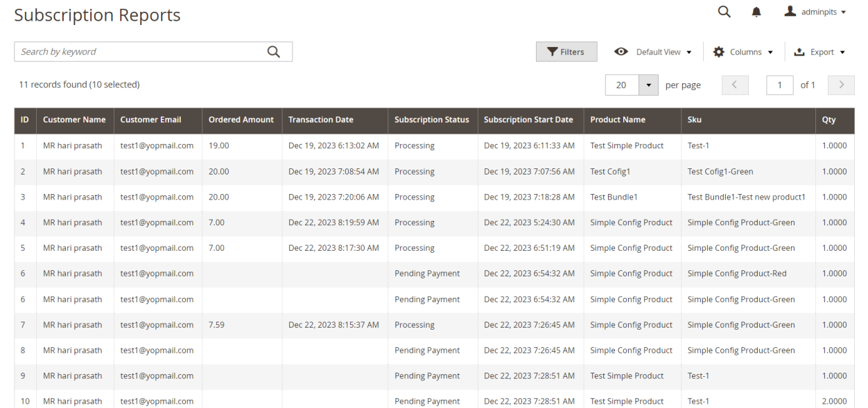This screenshot has height=408, width=868.
Task: Sort by Transaction Date column header
Action: click(320, 120)
